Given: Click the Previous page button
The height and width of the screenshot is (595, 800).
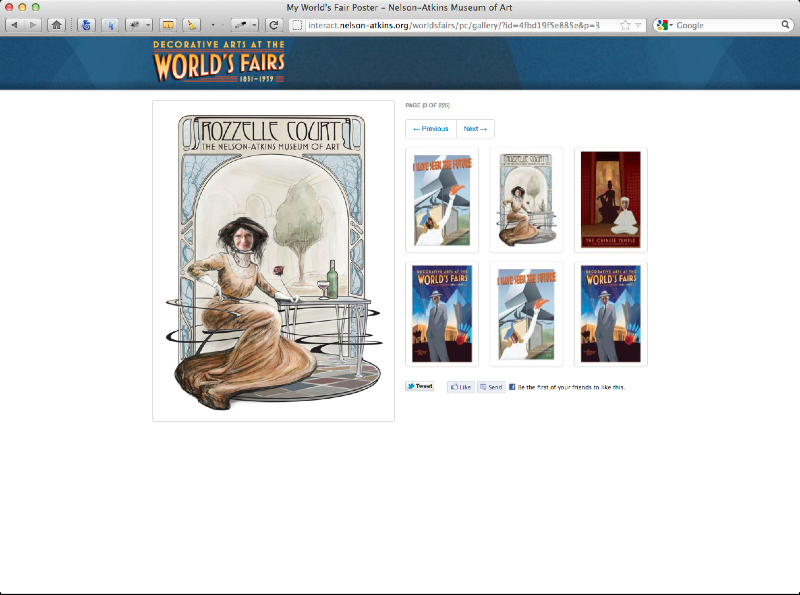Looking at the screenshot, I should point(431,129).
